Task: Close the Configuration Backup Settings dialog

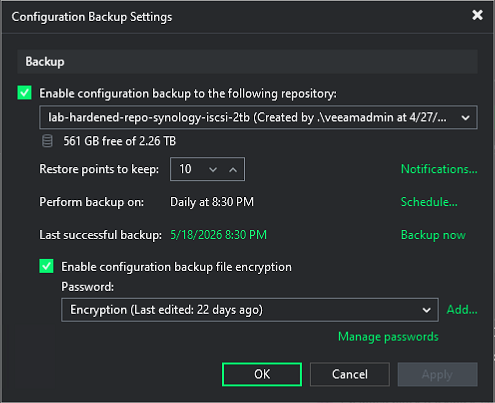Action: [x=477, y=15]
